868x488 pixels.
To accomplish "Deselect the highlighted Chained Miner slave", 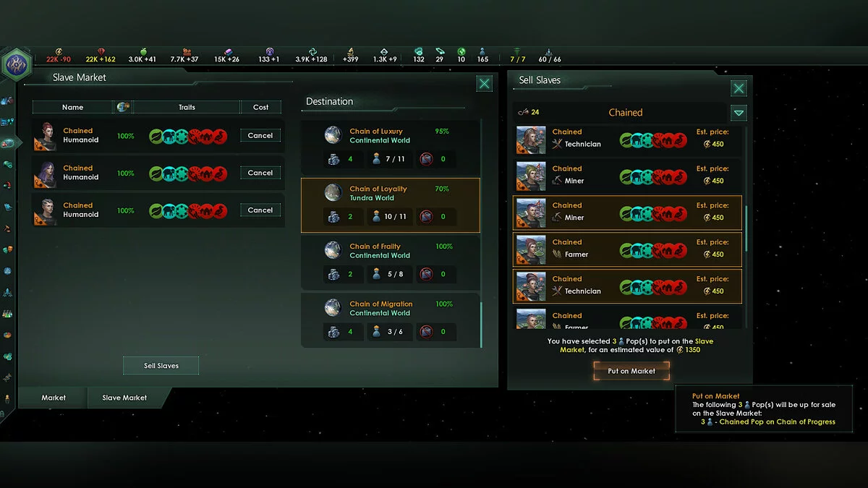I will click(628, 213).
